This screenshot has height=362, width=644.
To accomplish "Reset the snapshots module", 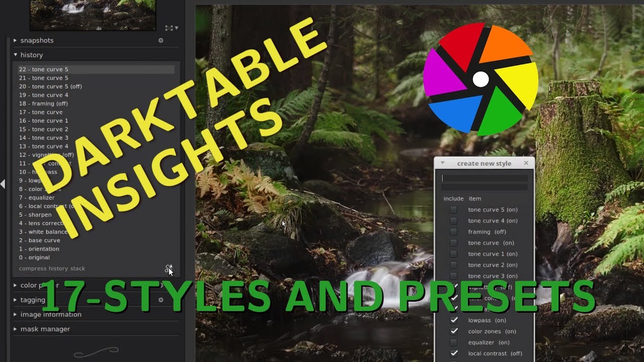I will point(161,41).
